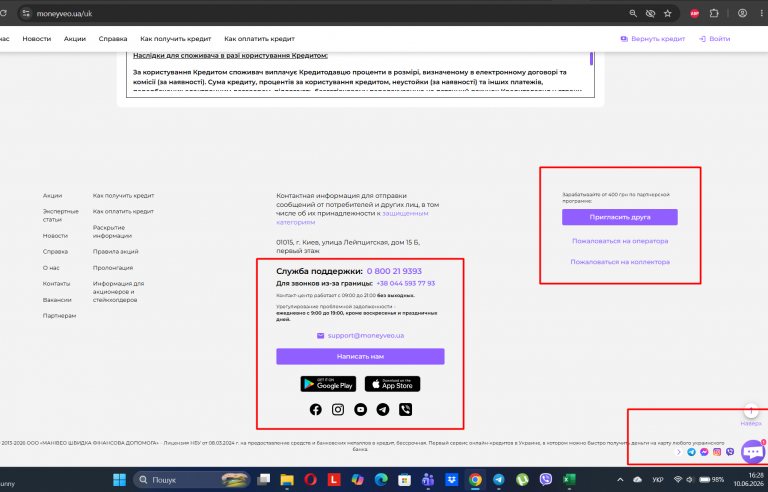This screenshot has width=768, height=492.
Task: Open Как получить кредит top menu item
Action: click(x=176, y=39)
